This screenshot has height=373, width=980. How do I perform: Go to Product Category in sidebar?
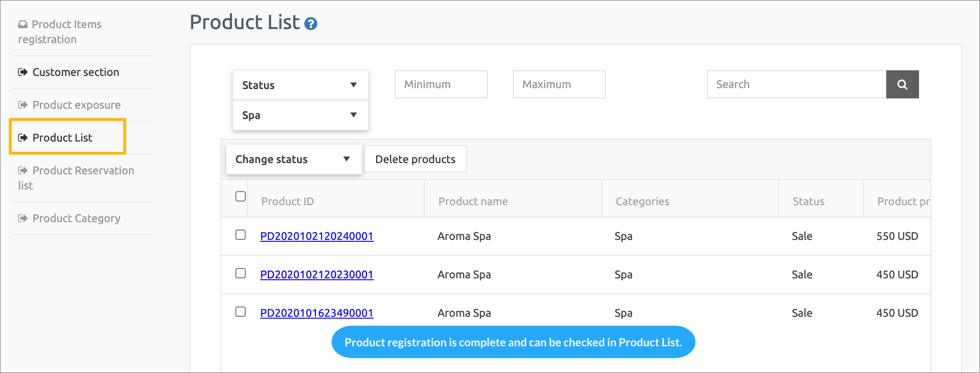coord(76,218)
